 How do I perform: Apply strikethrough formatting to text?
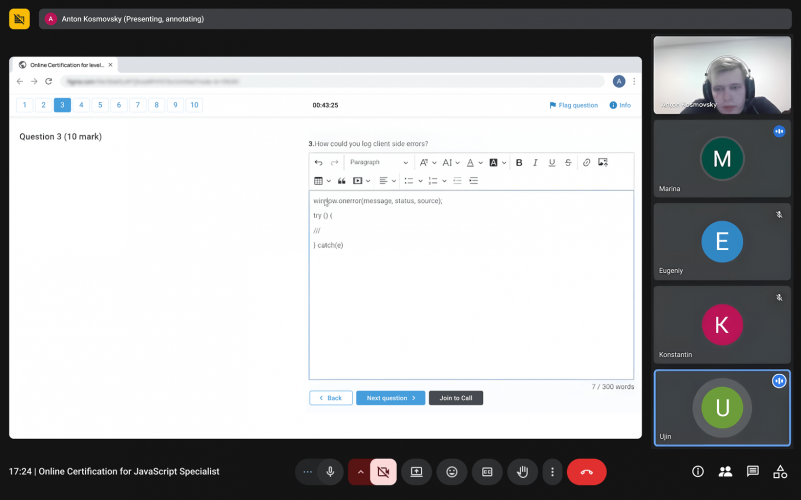point(568,162)
